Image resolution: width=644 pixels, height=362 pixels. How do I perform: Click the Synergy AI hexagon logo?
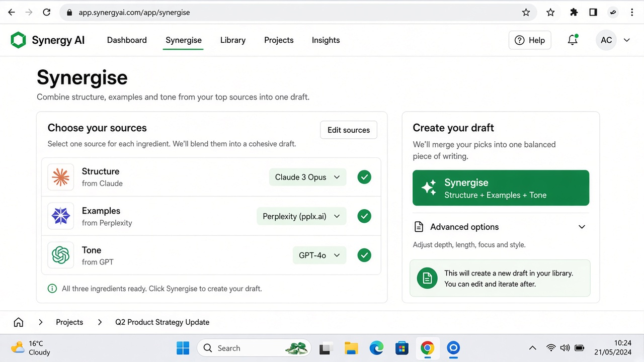(x=18, y=40)
